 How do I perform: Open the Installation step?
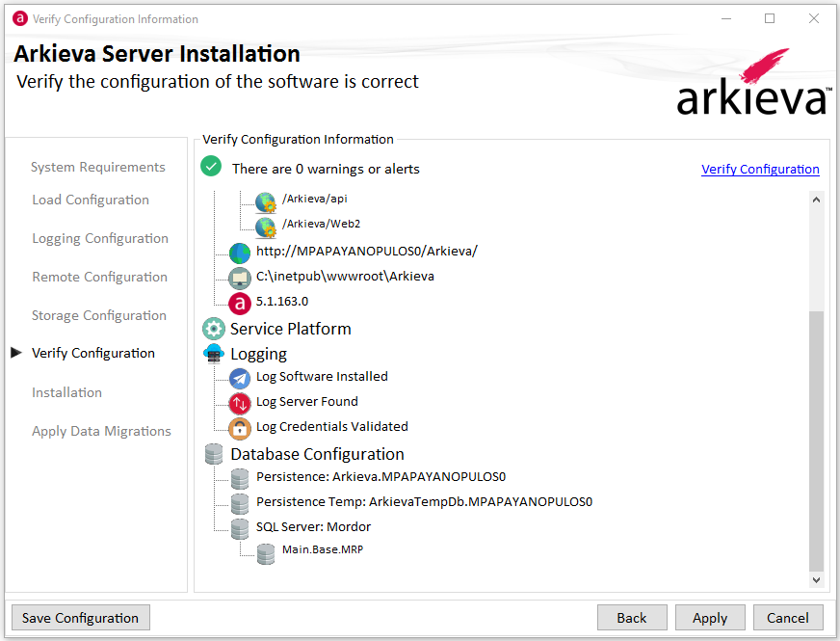(x=66, y=393)
